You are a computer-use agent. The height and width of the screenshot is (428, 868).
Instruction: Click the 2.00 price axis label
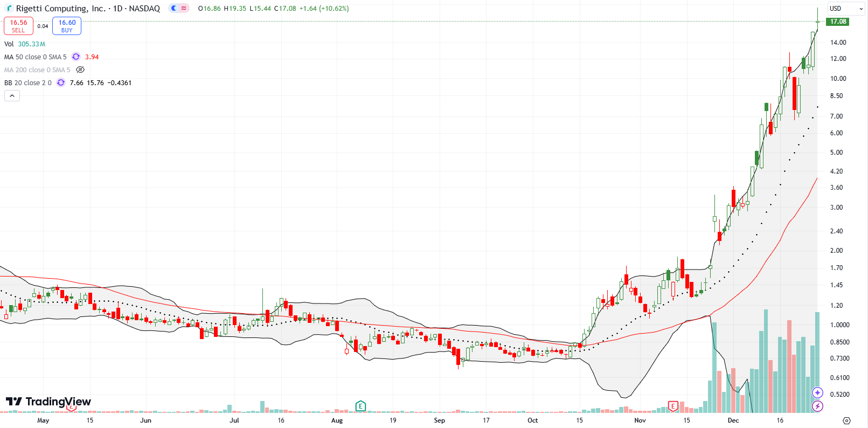click(x=836, y=251)
